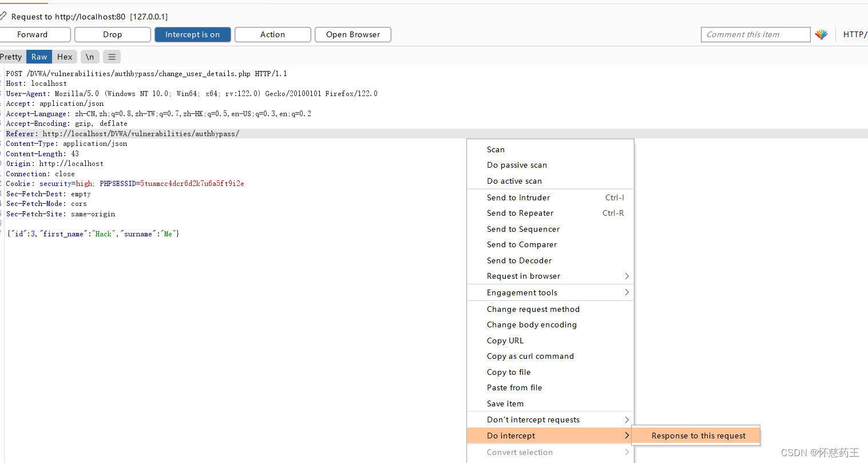Toggle the Intercept is on button

193,34
